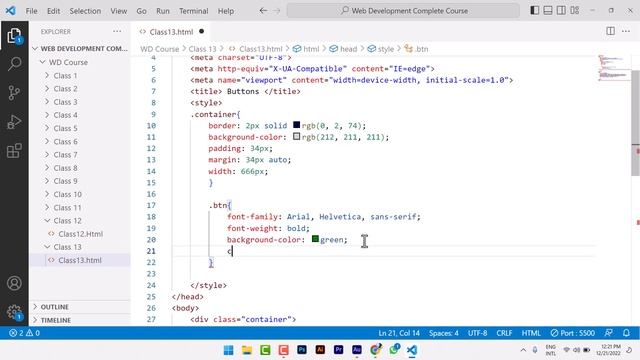640x360 pixels.
Task: Toggle the primary side bar layout icon
Action: click(534, 11)
